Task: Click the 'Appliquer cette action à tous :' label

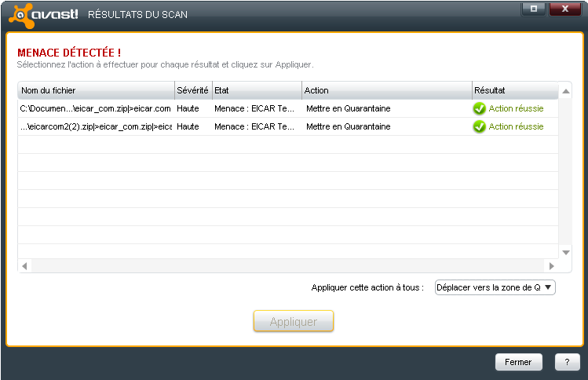Action: 367,287
